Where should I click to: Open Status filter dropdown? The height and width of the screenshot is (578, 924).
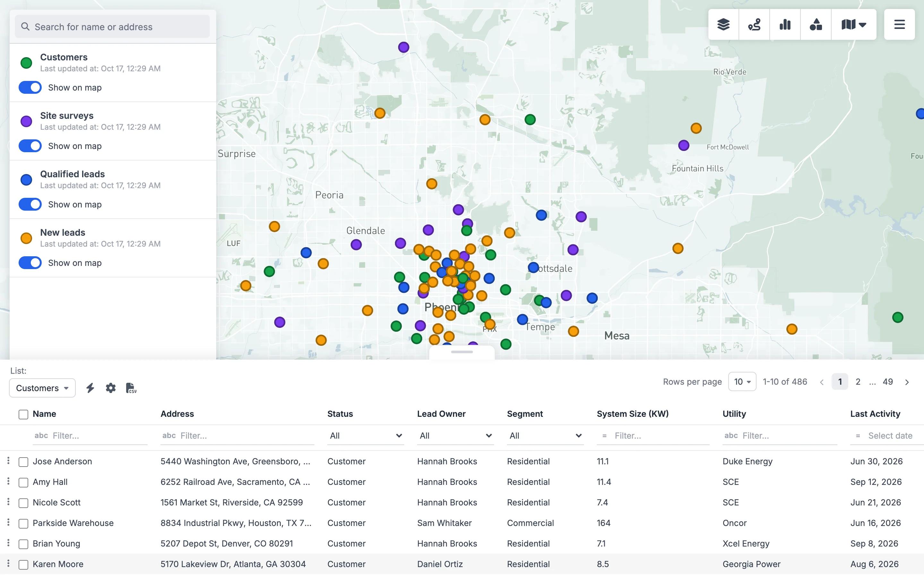365,435
